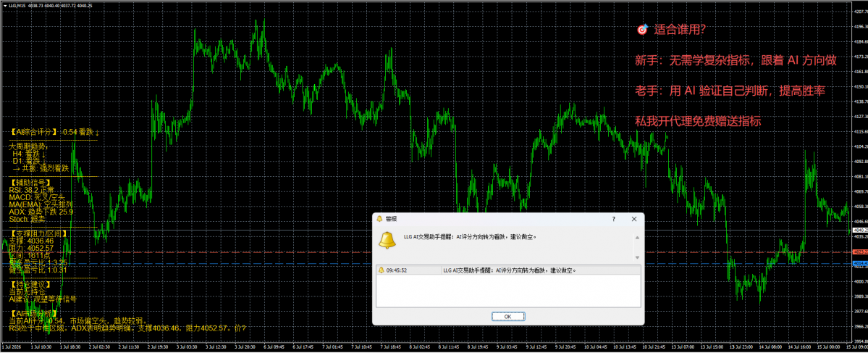This screenshot has width=868, height=353.
Task: Click the help question mark in alert dialog
Action: (x=613, y=219)
